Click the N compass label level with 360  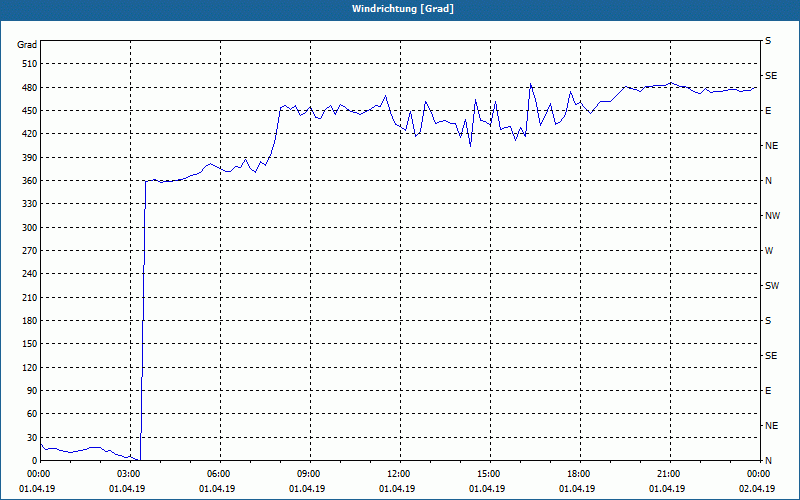(769, 181)
